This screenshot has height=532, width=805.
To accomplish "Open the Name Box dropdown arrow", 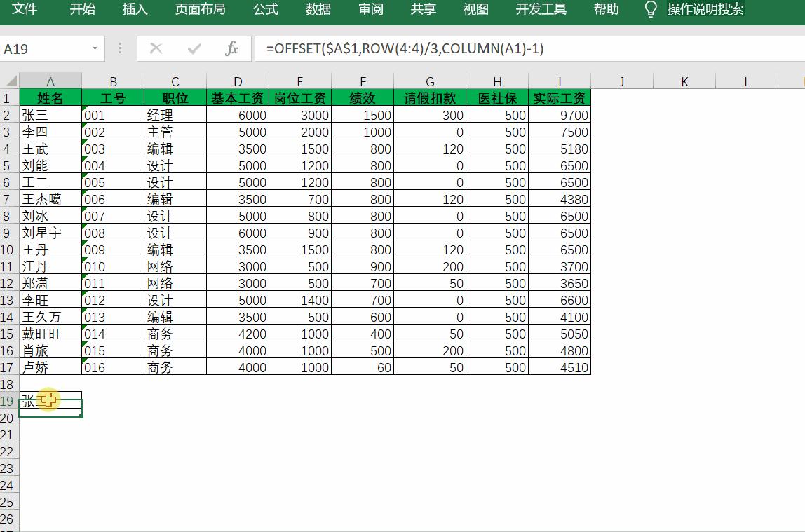I will click(96, 49).
